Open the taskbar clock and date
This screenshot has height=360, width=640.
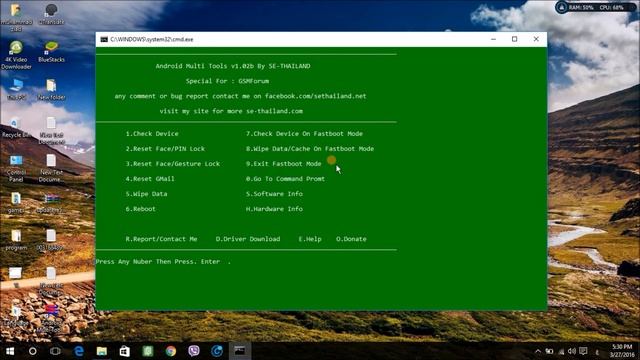622,351
